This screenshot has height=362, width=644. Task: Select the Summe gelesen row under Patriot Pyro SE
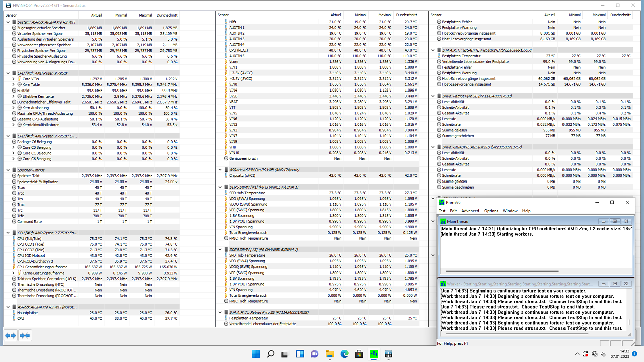[531, 130]
